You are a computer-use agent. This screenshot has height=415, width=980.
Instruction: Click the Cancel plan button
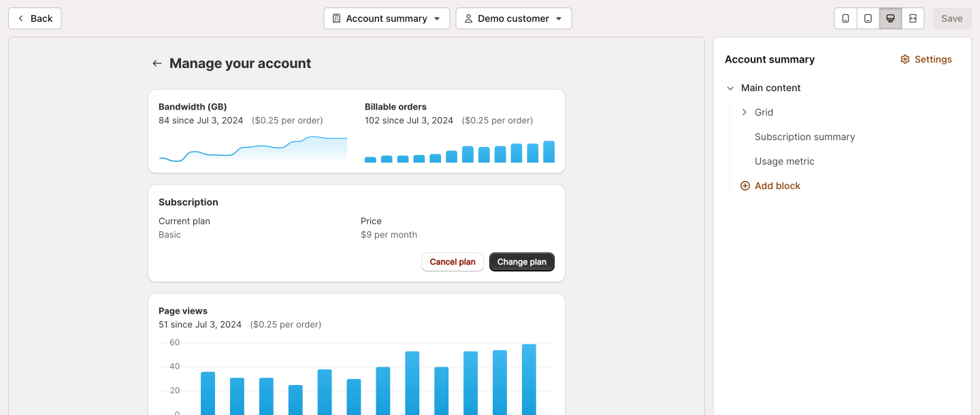[x=452, y=262]
